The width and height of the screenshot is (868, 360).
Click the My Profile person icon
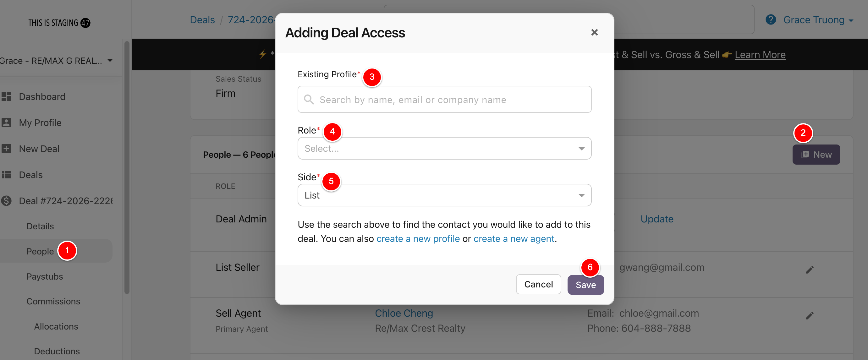[x=6, y=123]
